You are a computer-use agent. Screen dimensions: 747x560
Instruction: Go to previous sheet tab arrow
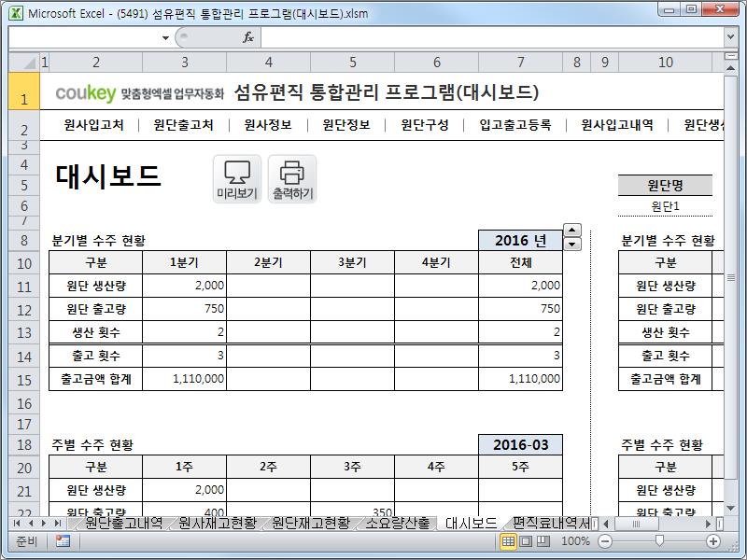pos(31,524)
